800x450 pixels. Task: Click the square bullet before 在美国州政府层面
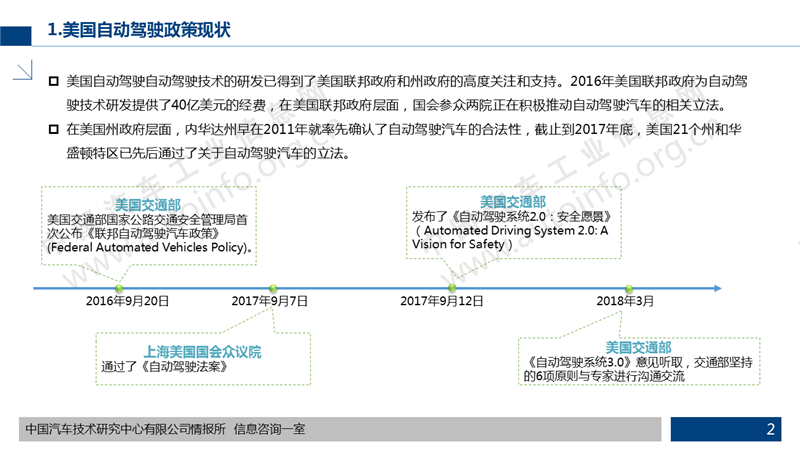point(54,129)
